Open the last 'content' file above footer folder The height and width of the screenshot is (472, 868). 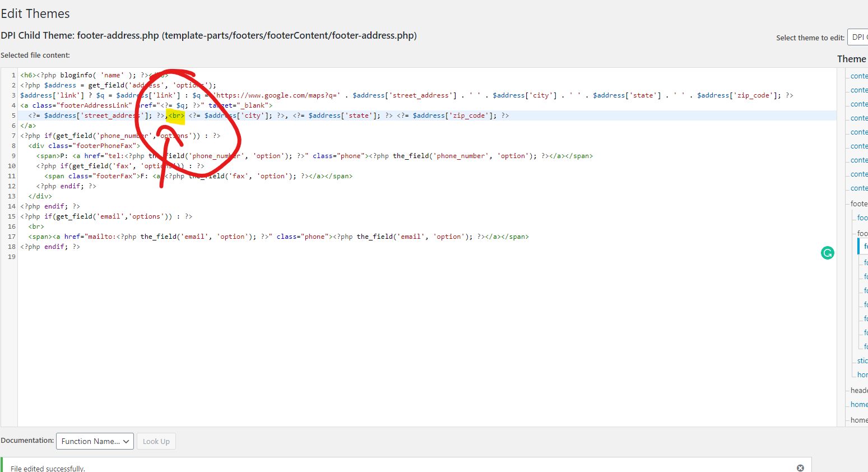pyautogui.click(x=858, y=188)
